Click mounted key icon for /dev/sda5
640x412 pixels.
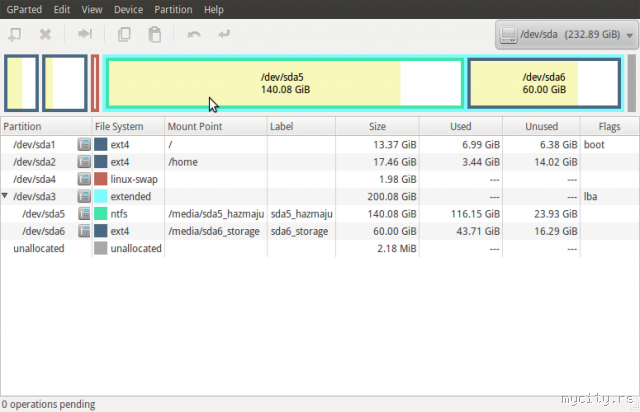click(x=84, y=214)
